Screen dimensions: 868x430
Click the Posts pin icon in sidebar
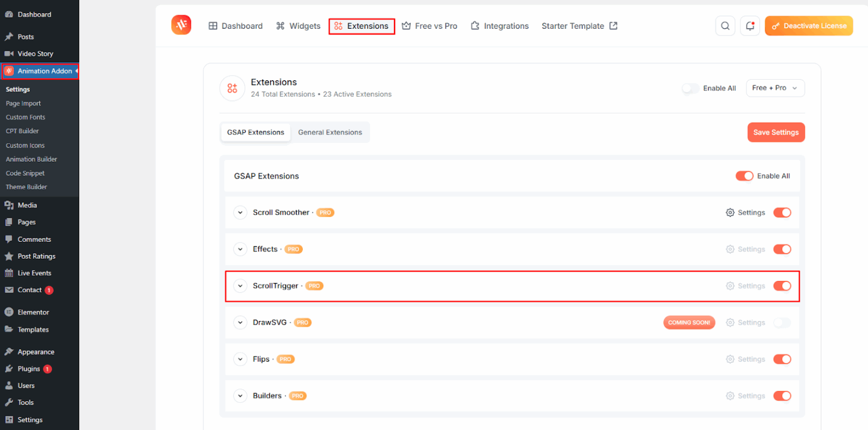tap(9, 37)
